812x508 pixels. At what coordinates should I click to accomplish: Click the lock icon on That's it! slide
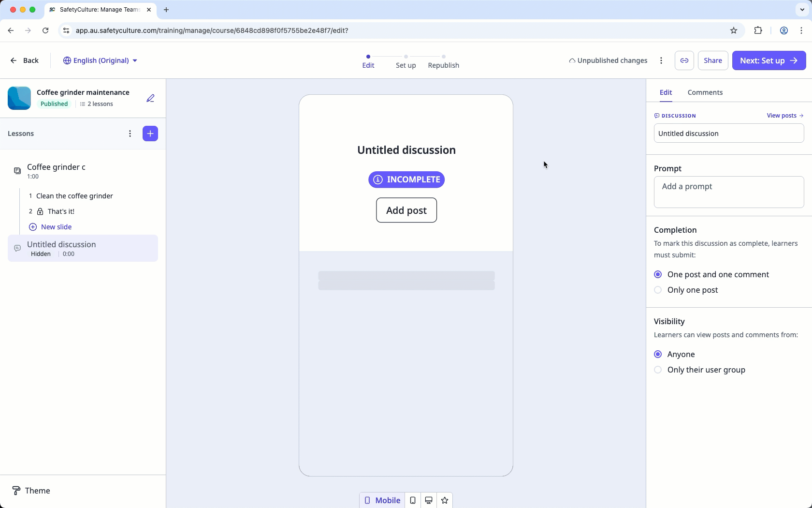pos(40,211)
